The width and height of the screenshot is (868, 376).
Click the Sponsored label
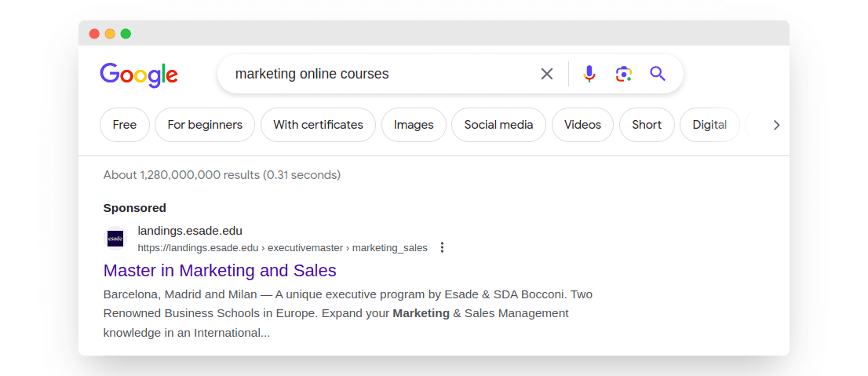[134, 208]
